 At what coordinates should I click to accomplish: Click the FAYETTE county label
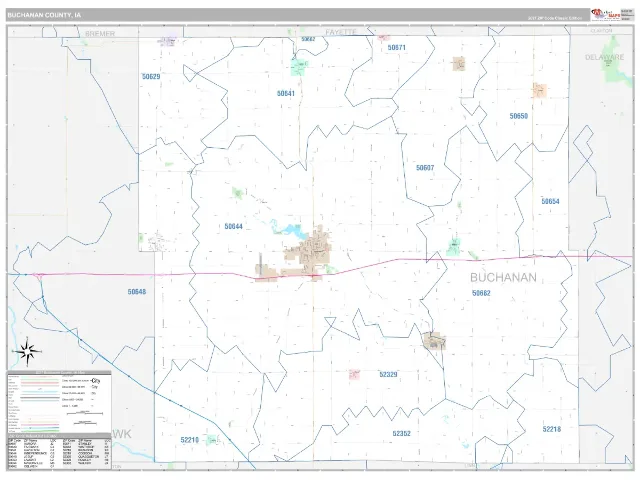[341, 32]
